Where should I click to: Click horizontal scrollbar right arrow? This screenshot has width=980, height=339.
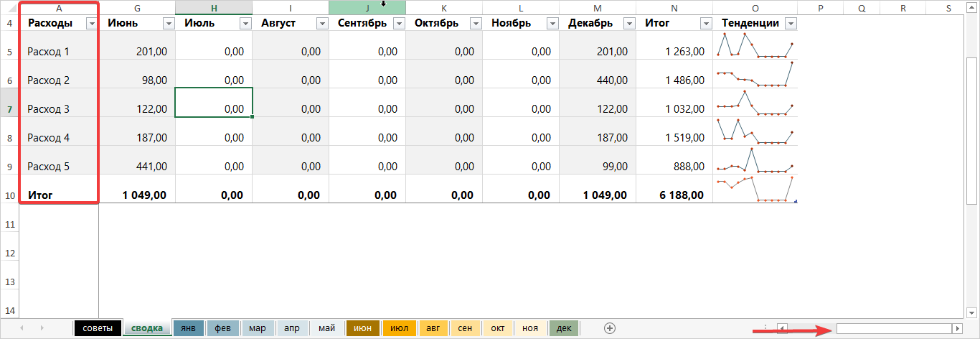pos(956,328)
